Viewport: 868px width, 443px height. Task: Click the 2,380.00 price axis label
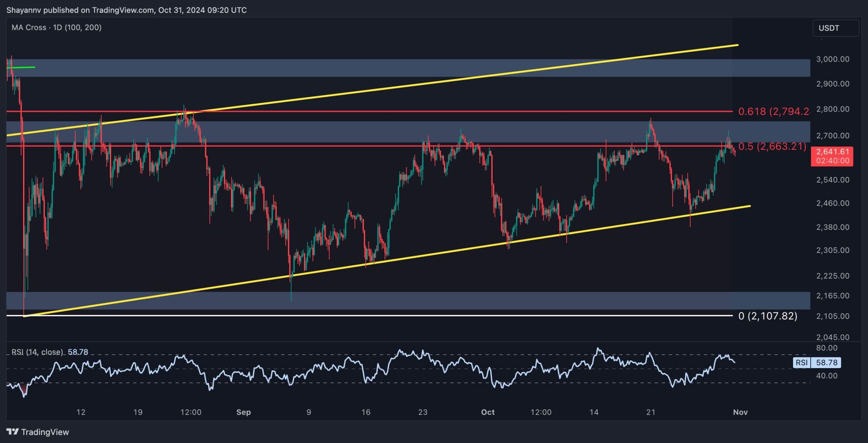coord(833,227)
